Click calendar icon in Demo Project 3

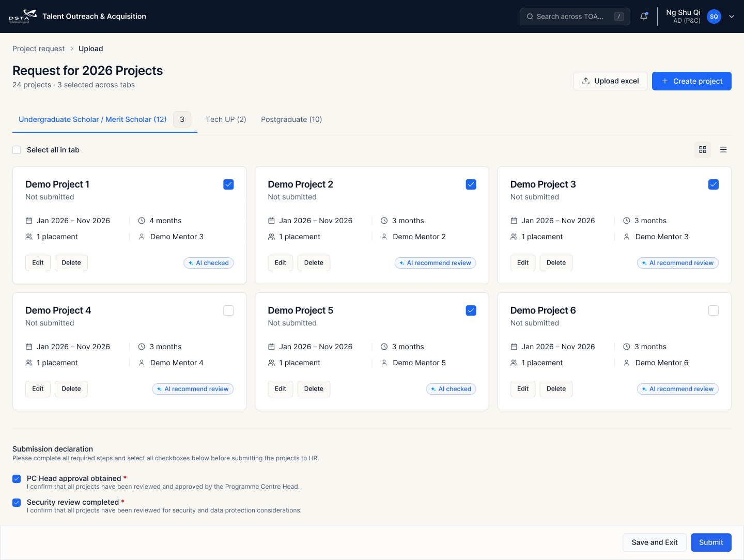click(x=514, y=221)
